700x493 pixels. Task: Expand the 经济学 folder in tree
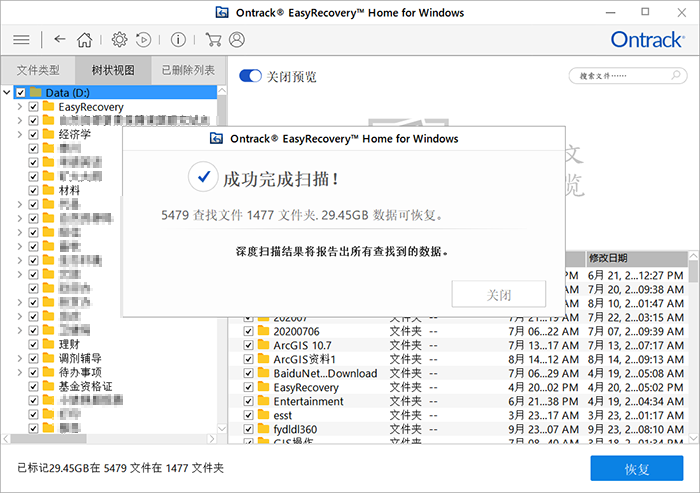[19, 134]
